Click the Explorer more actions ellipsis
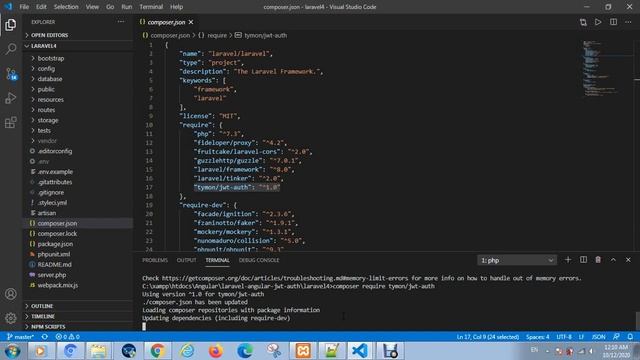The height and width of the screenshot is (360, 640). click(121, 22)
